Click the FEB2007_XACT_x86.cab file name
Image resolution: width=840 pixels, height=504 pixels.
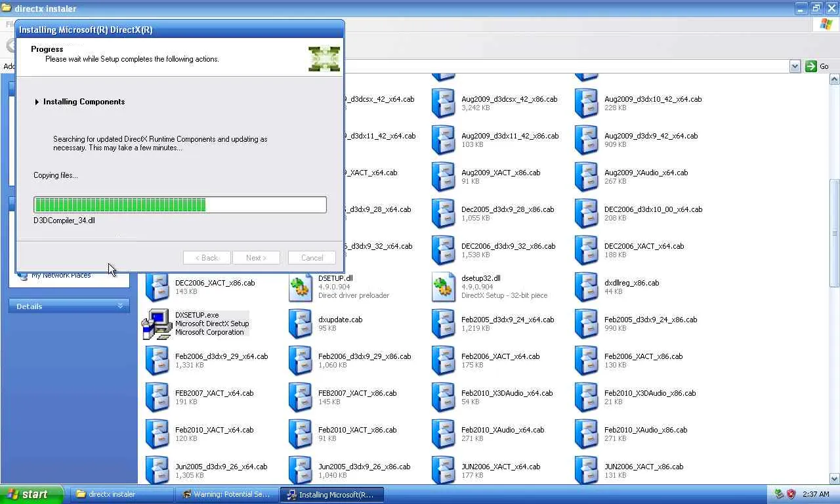click(x=358, y=393)
